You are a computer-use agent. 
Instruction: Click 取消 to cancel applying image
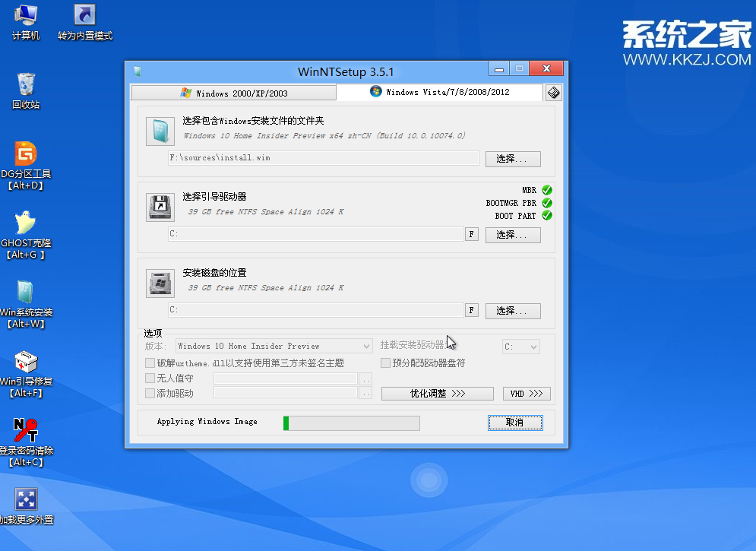515,423
